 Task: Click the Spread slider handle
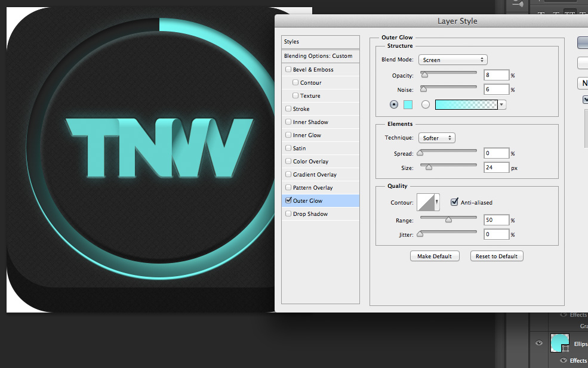[420, 153]
